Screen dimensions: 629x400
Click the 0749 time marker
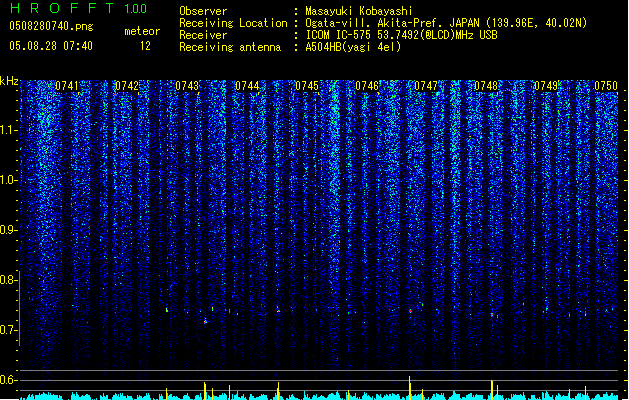click(546, 86)
